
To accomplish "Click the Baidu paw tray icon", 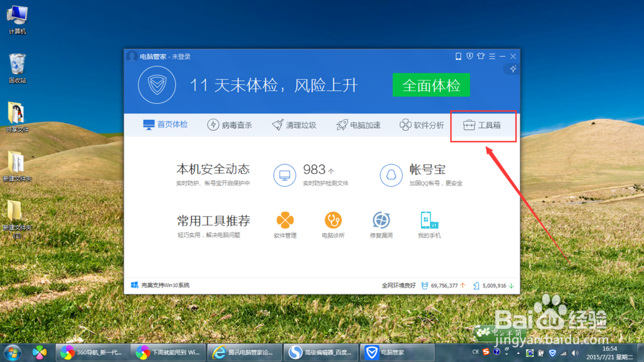I will click(x=530, y=352).
